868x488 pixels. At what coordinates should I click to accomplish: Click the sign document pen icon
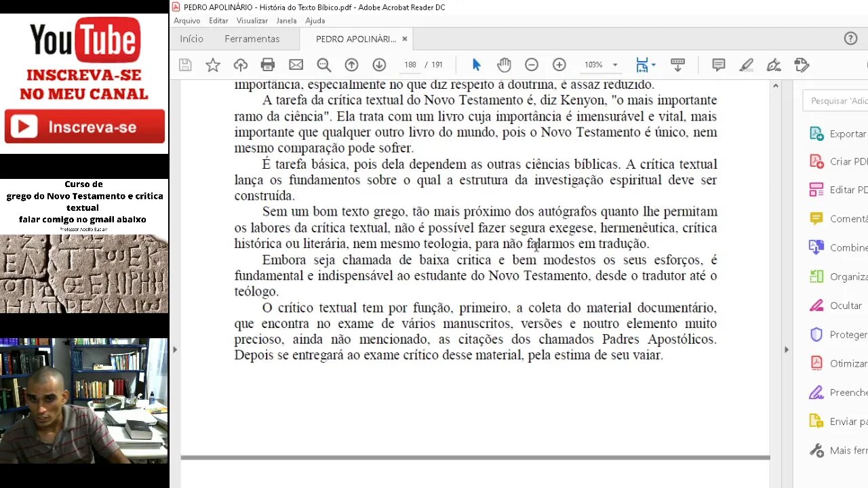[x=774, y=65]
